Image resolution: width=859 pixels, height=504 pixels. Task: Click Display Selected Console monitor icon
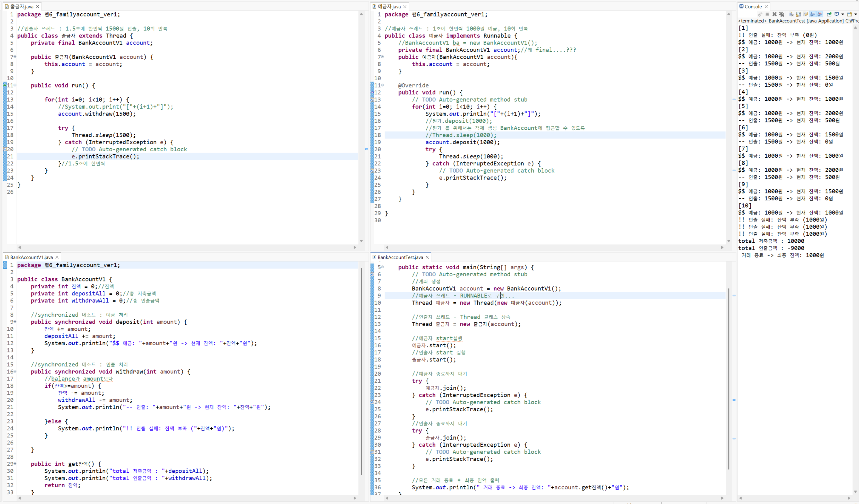(837, 14)
